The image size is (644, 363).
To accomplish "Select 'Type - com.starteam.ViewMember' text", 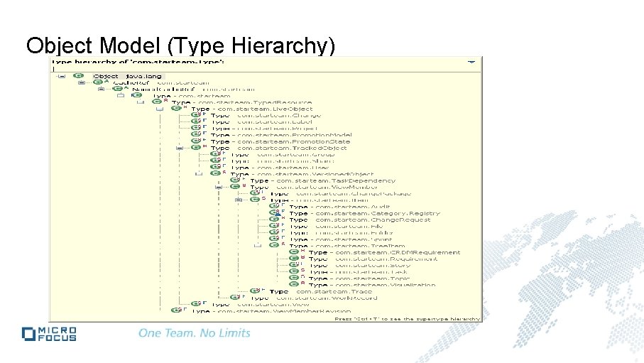I will tap(314, 187).
